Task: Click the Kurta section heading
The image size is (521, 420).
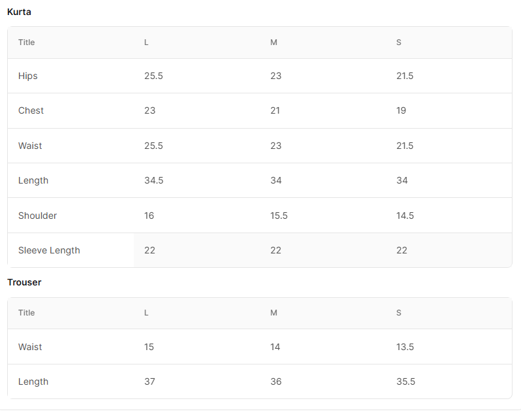Action: 19,12
